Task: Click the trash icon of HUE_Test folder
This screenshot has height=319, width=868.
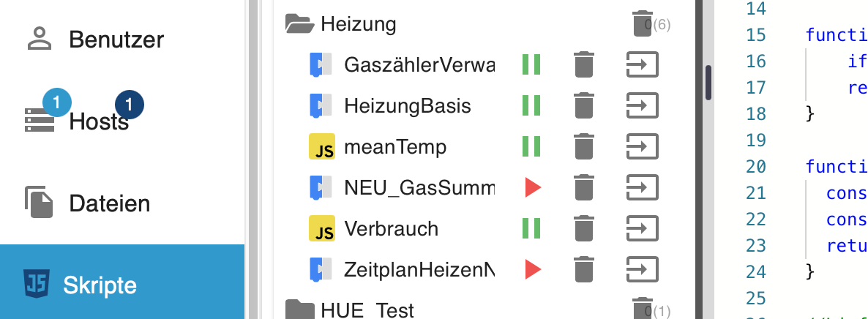Action: [x=642, y=308]
